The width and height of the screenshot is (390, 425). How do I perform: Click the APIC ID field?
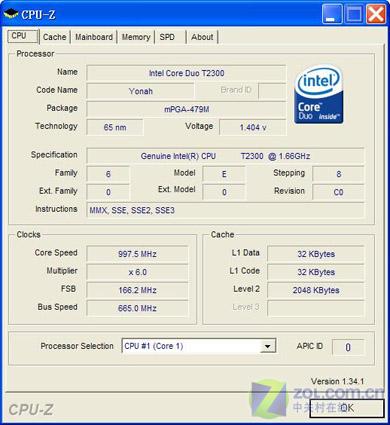[348, 347]
